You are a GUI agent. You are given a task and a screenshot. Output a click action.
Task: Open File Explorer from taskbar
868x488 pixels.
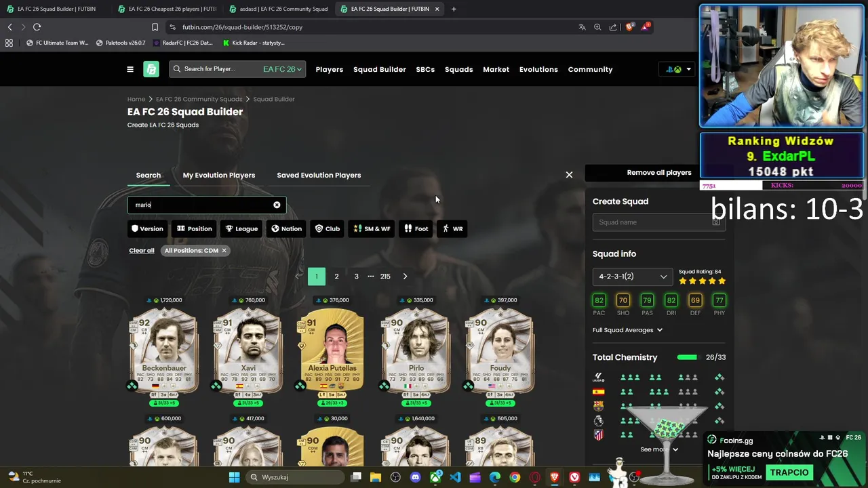[376, 477]
